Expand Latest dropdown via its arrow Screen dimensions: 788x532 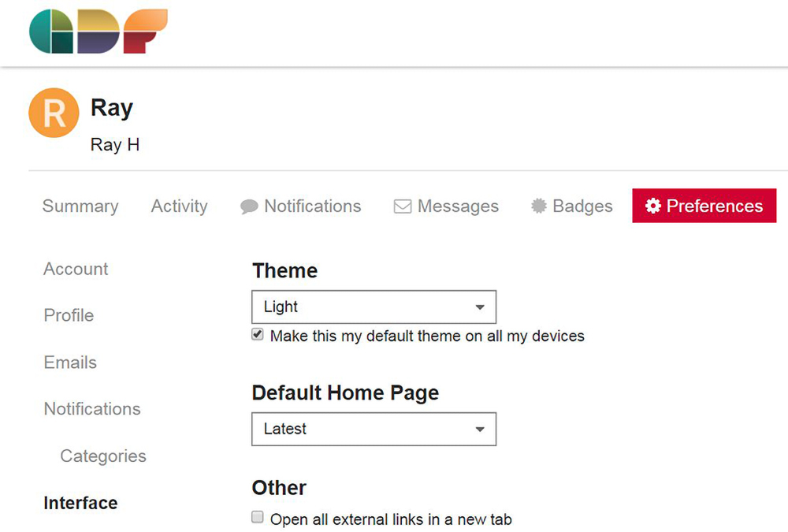pyautogui.click(x=480, y=430)
